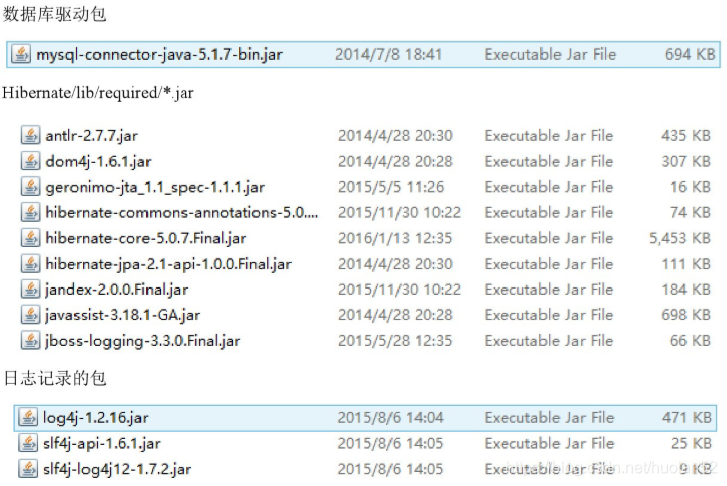
Task: Select file name log4j-1.2.16.jar
Action: [x=96, y=418]
